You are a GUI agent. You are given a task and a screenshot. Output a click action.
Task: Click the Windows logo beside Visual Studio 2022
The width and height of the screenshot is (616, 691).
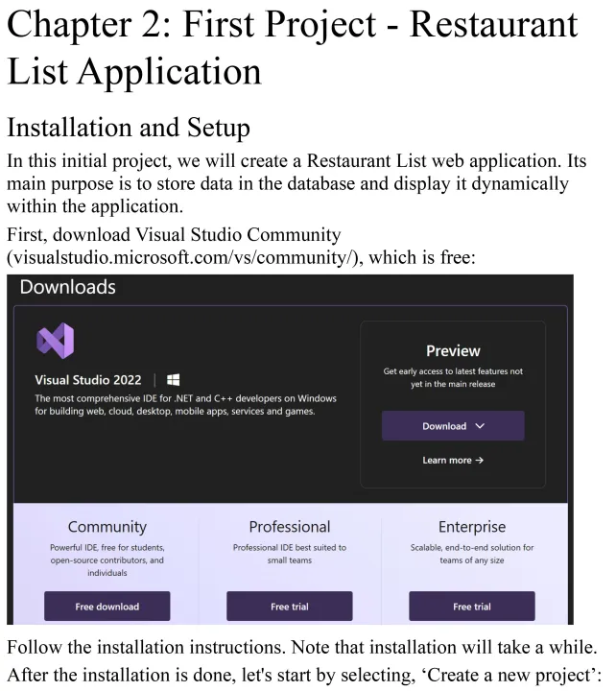click(174, 380)
